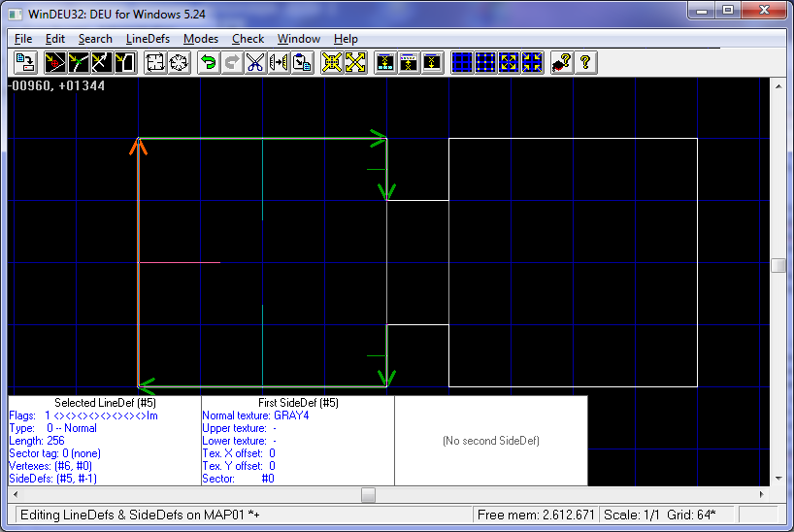Click the horizontal scrollbar left arrow

click(16, 494)
